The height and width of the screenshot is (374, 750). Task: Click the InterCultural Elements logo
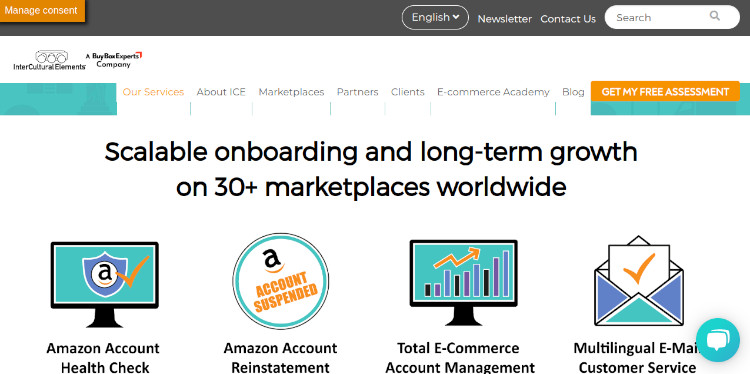tap(49, 60)
